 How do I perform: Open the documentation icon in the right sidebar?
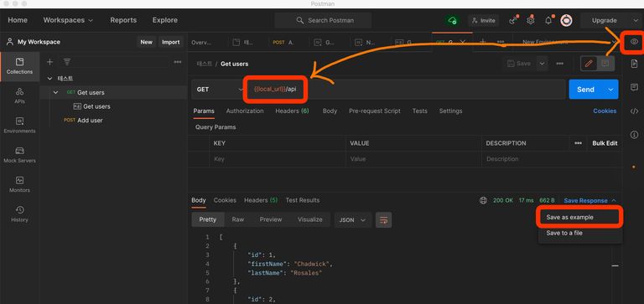point(634,64)
